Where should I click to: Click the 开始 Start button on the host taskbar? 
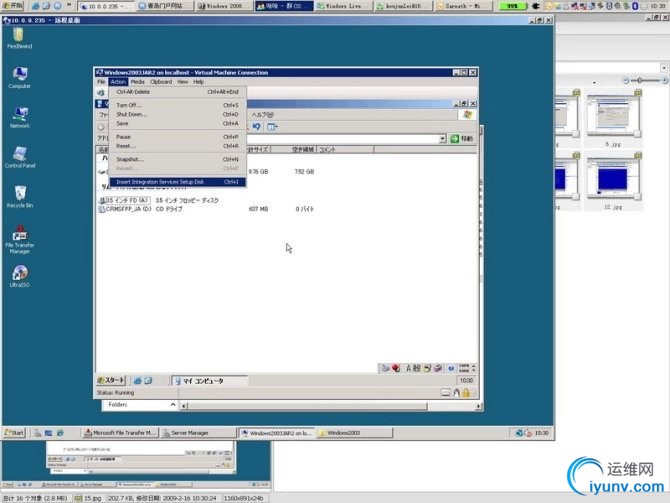coord(13,6)
